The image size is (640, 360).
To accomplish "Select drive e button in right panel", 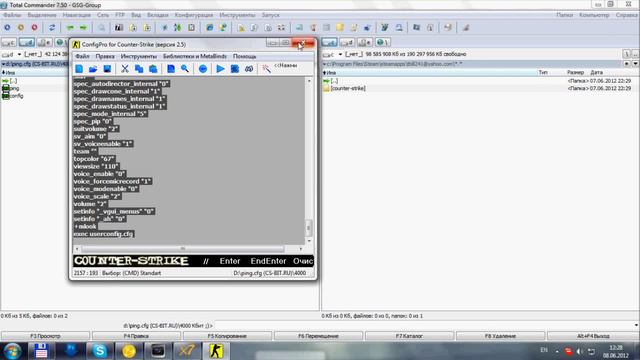I will coord(364,42).
